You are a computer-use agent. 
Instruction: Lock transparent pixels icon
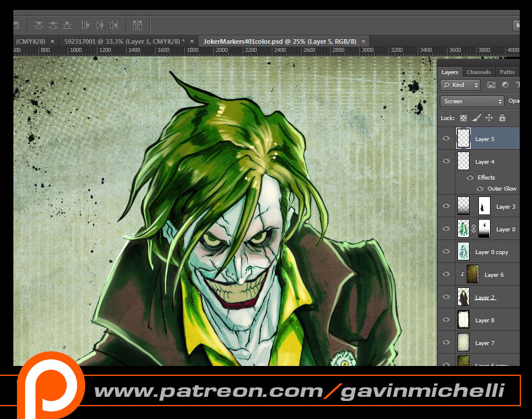pyautogui.click(x=463, y=118)
